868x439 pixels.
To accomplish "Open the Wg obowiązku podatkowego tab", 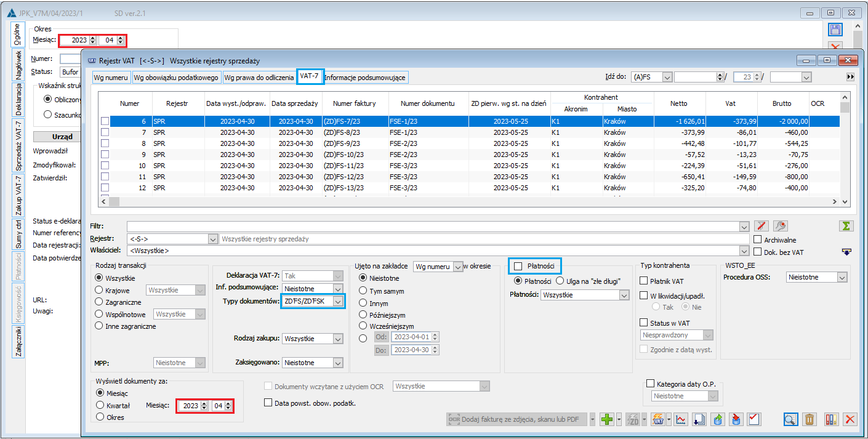I will pos(177,78).
